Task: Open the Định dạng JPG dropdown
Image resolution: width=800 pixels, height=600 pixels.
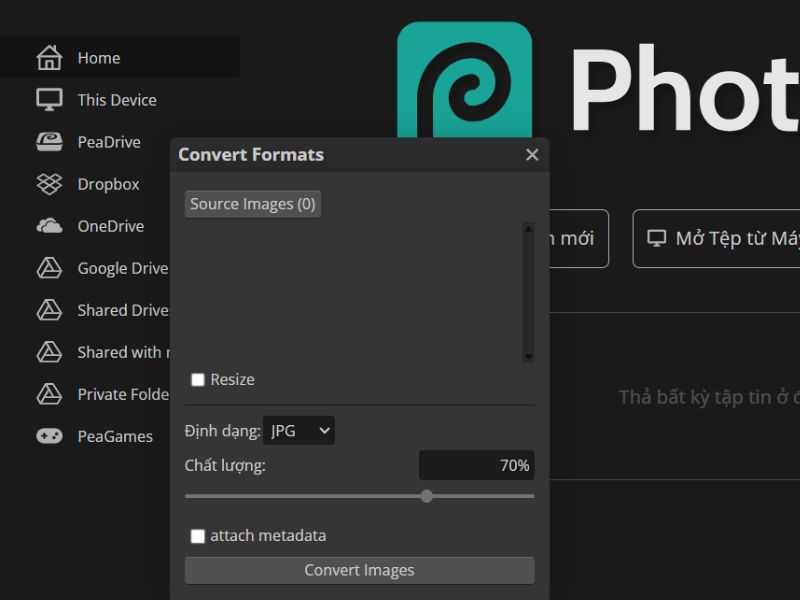Action: 299,431
